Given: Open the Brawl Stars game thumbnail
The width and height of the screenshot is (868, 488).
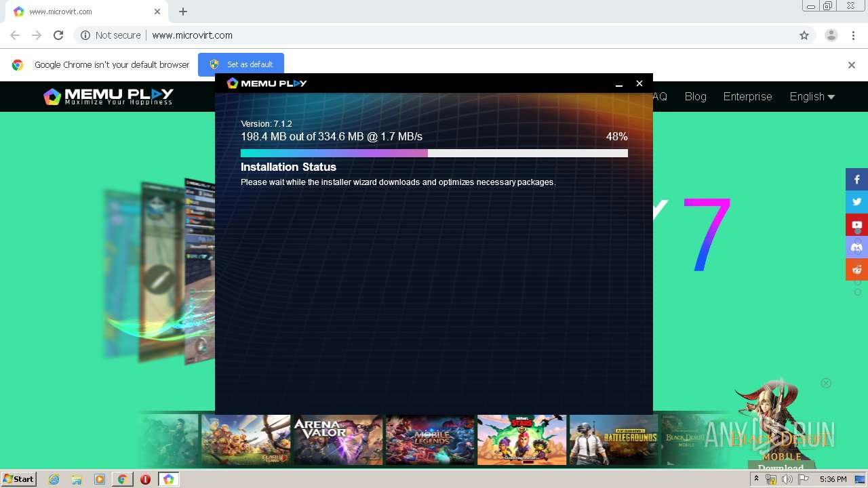Looking at the screenshot, I should coord(521,440).
